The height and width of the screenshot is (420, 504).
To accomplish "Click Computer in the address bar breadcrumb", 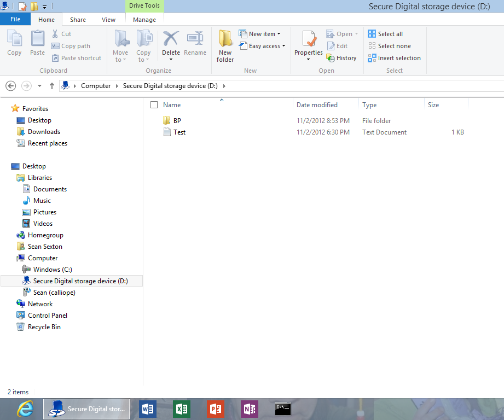I will coord(96,86).
